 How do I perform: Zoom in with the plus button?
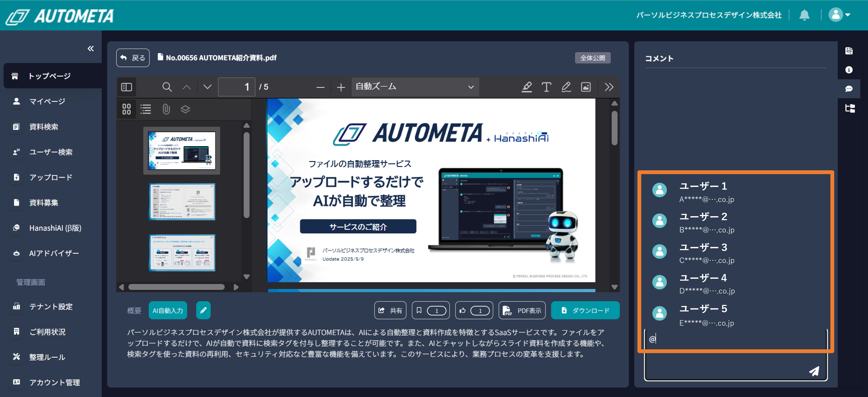pos(341,87)
